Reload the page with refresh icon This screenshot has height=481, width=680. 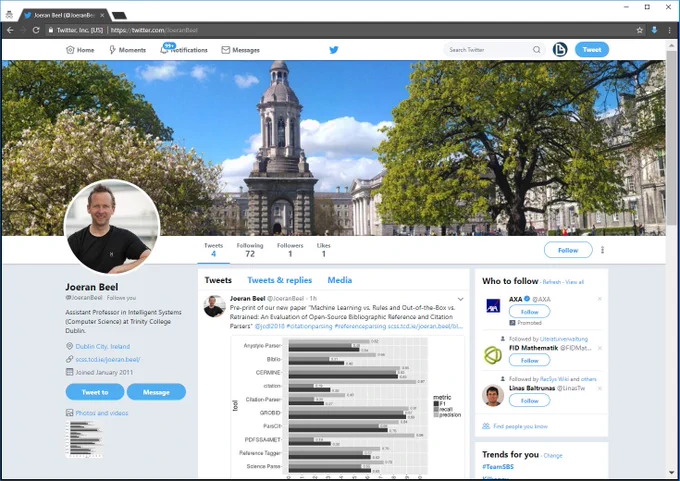[36, 30]
